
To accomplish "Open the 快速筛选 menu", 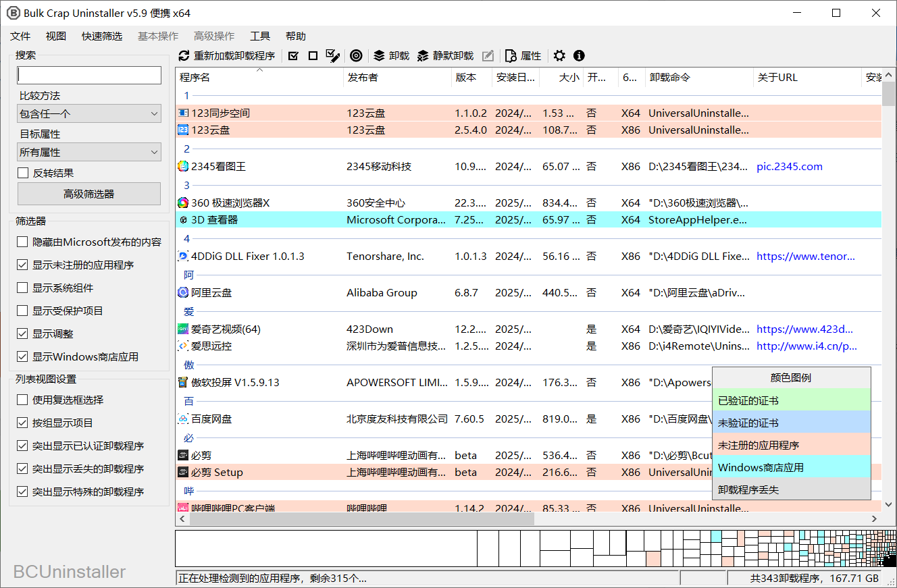I will pos(102,36).
